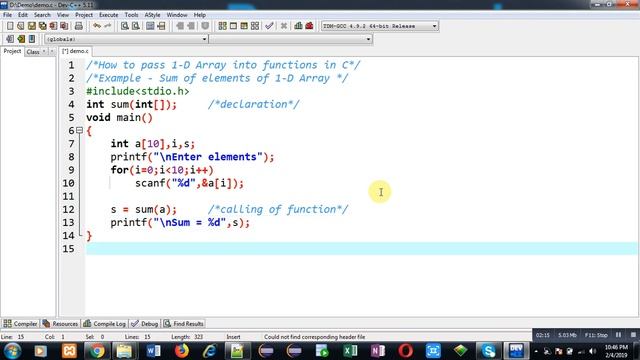Click the Syntax Check checkmark icon

(269, 26)
